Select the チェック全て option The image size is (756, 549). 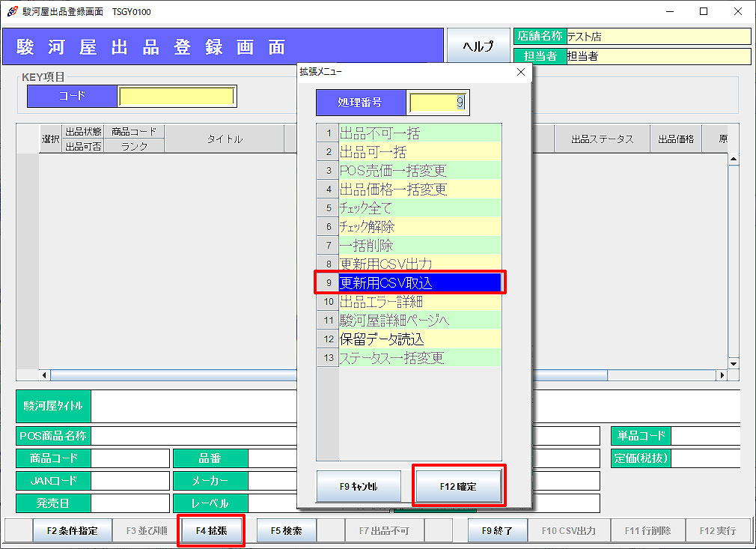tap(419, 208)
